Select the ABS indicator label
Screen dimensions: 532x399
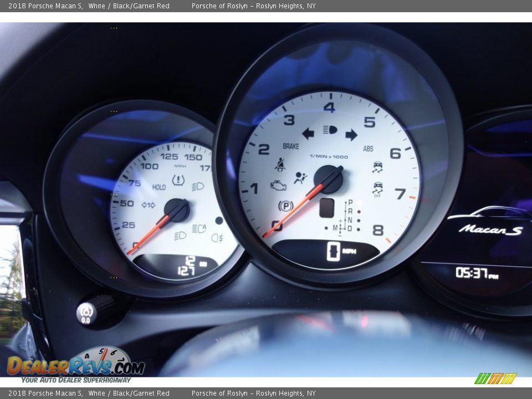[x=368, y=149]
